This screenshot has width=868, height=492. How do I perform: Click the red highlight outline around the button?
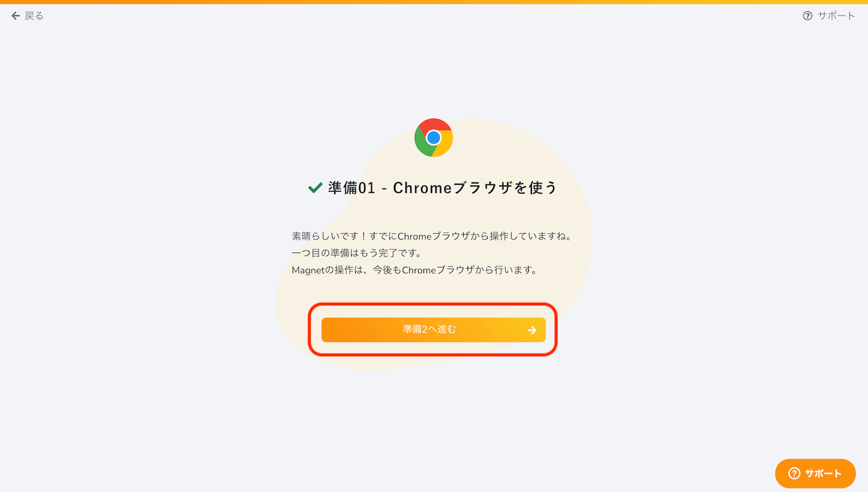pos(433,303)
